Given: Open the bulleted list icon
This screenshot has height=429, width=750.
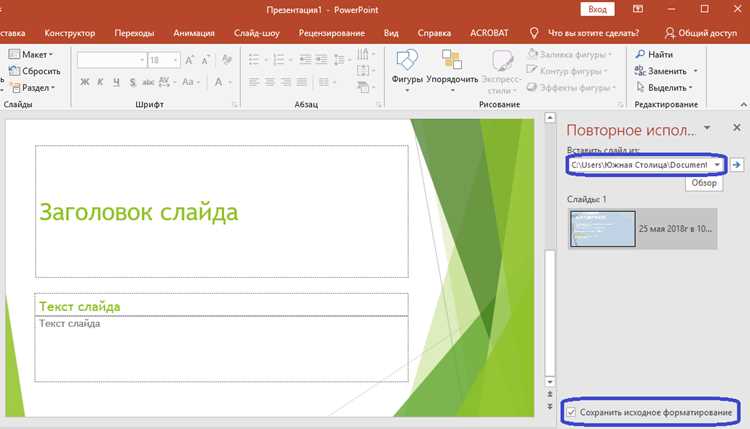Looking at the screenshot, I should pos(254,60).
